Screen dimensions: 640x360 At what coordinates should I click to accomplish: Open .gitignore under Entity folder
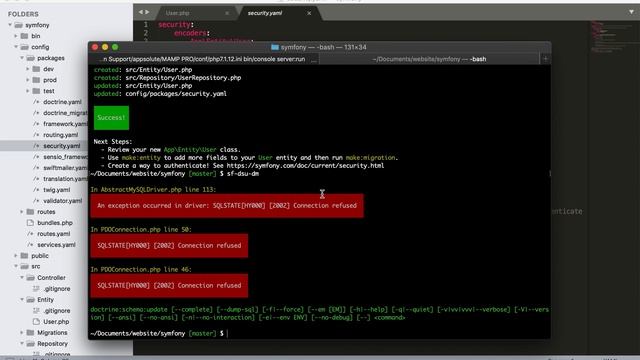click(x=57, y=311)
